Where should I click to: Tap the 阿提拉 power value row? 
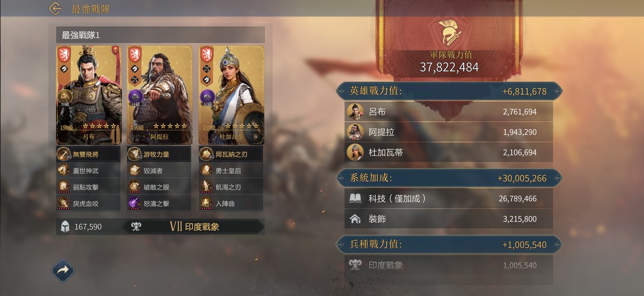tap(449, 132)
